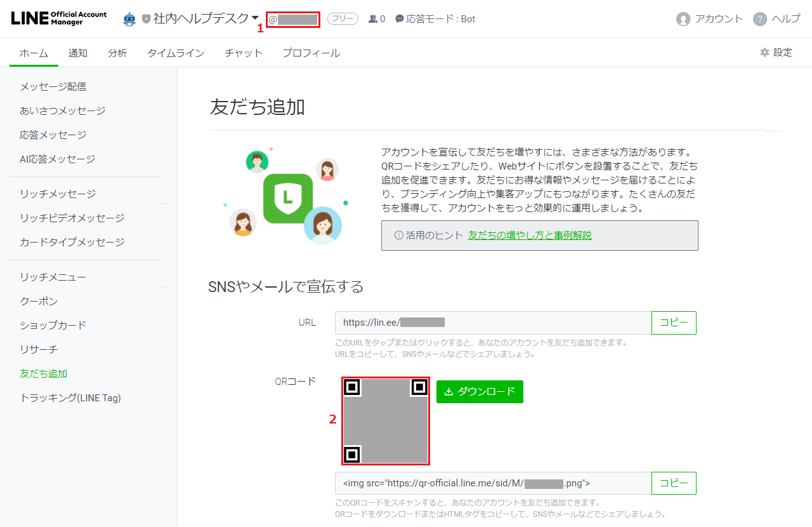Click the img src HTML tag field

coord(493,483)
